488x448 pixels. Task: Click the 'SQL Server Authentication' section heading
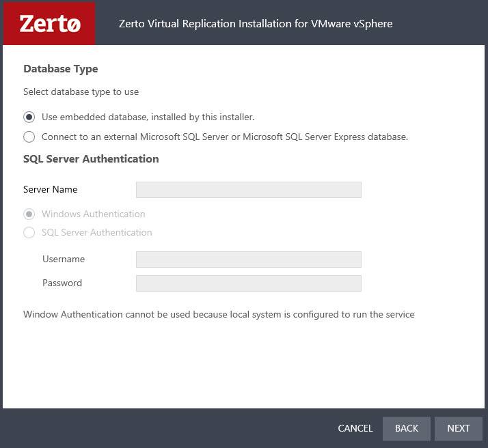pos(91,159)
